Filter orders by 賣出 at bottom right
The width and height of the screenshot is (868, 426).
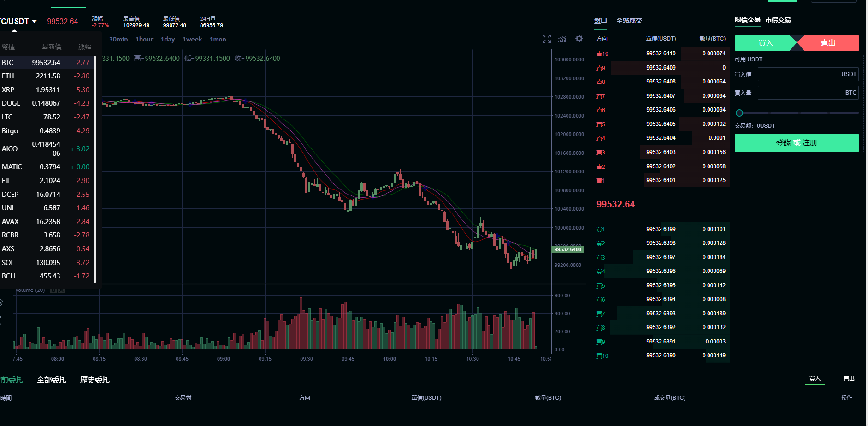click(x=849, y=379)
